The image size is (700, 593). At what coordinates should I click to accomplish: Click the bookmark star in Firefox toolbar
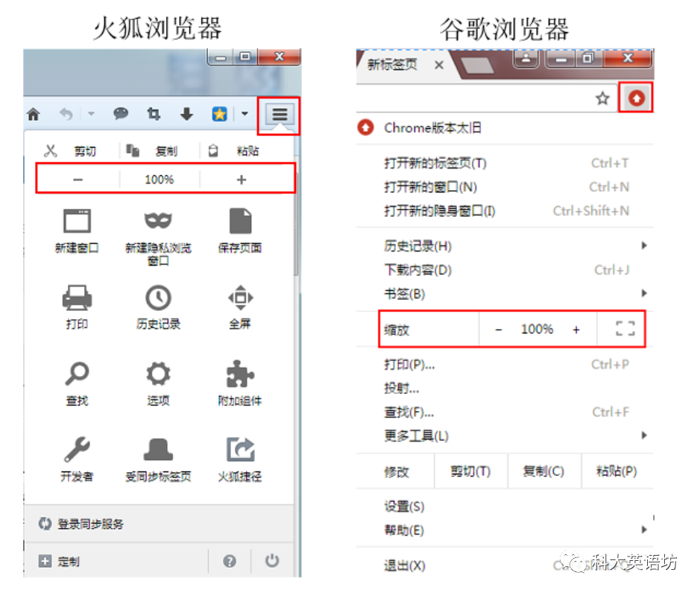coord(219,114)
